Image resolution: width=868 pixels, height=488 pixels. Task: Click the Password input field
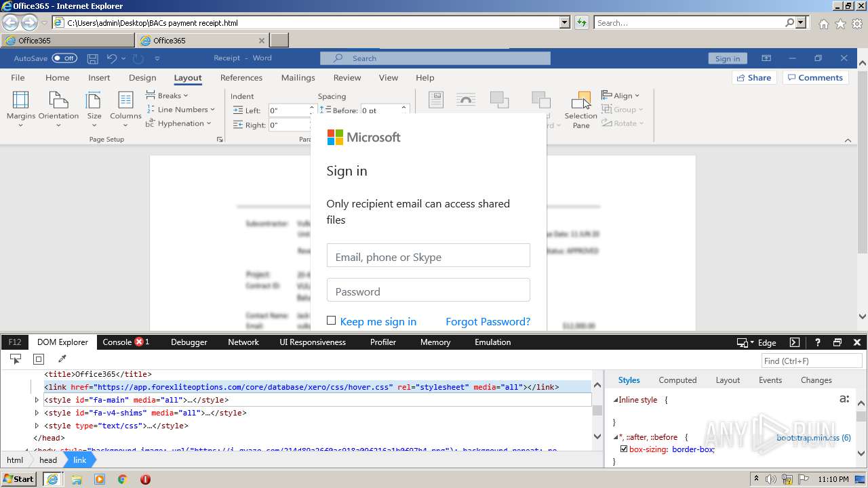click(x=429, y=290)
